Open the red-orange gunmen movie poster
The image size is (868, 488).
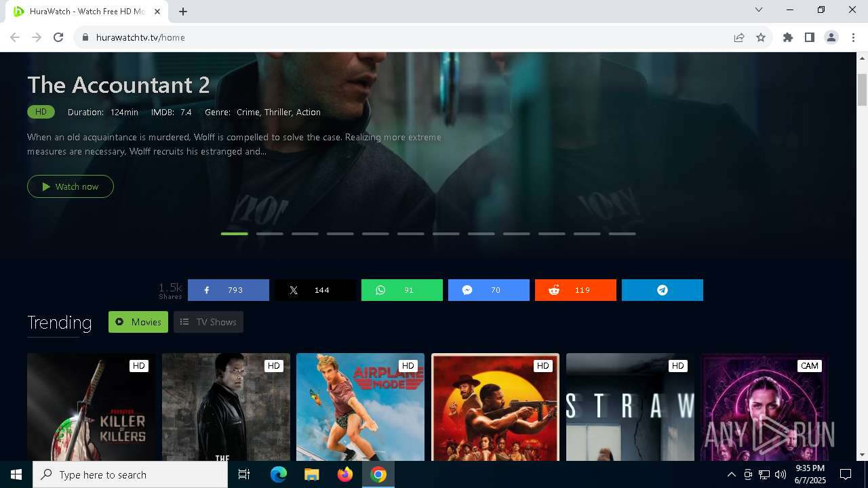tap(495, 407)
